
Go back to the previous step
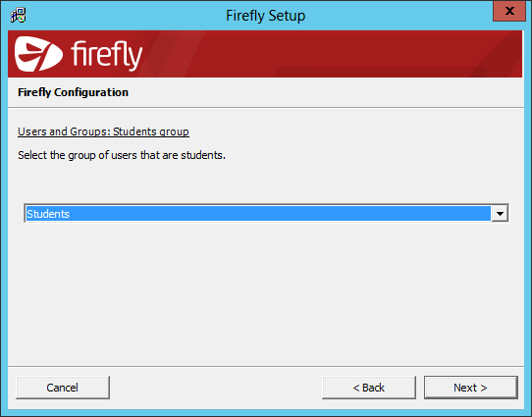click(369, 388)
